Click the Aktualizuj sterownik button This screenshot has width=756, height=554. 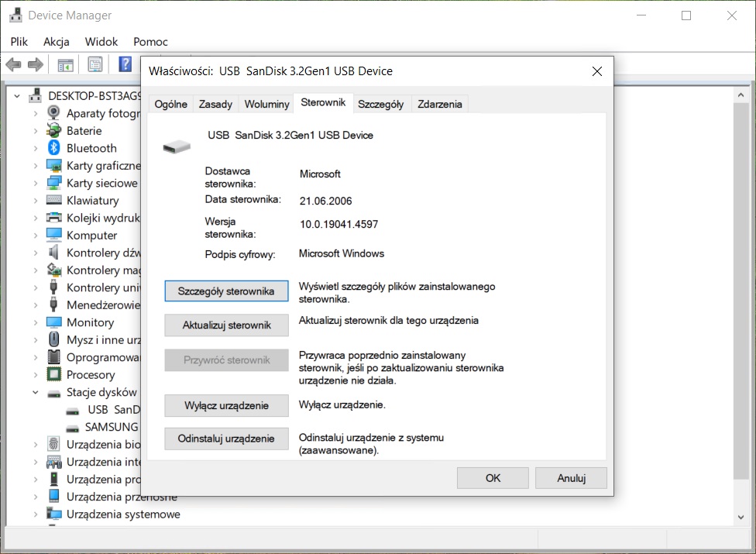226,325
